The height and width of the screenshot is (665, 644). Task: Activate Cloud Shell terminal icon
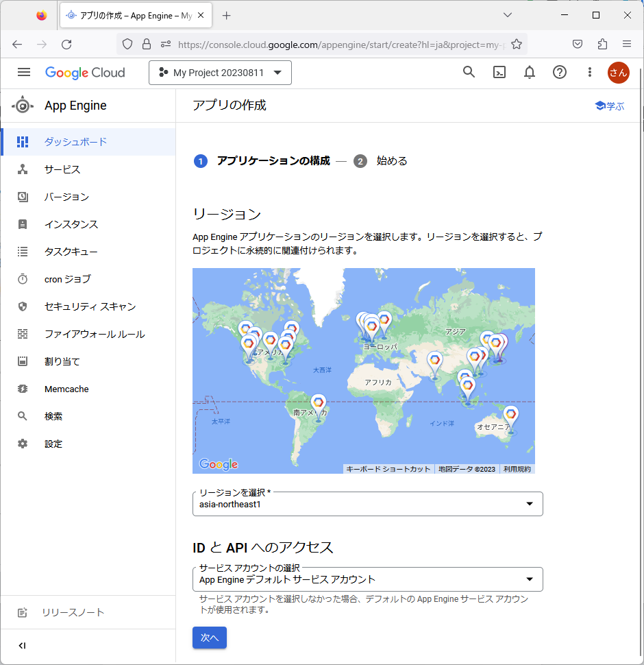(x=499, y=73)
